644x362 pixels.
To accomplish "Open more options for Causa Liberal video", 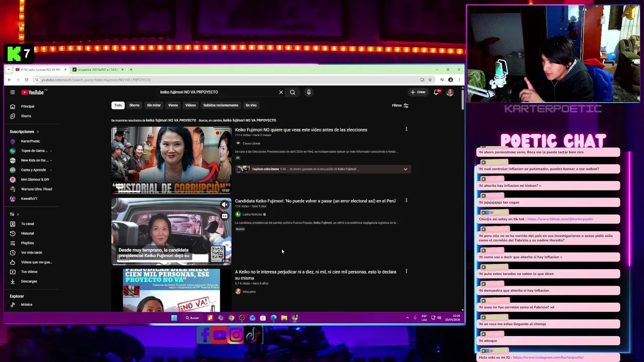I will (x=406, y=129).
